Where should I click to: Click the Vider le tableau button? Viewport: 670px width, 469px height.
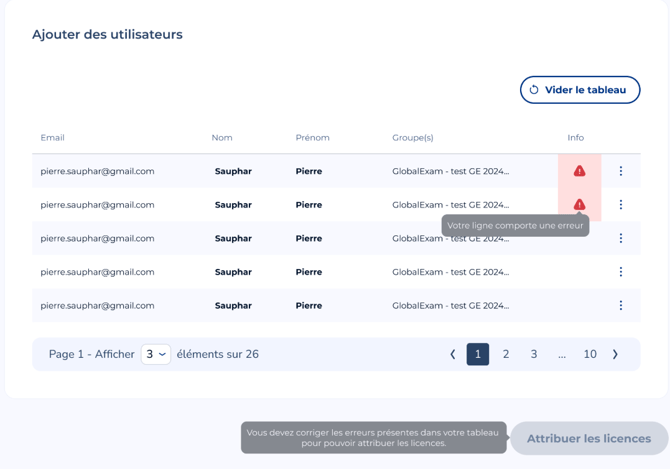point(579,90)
